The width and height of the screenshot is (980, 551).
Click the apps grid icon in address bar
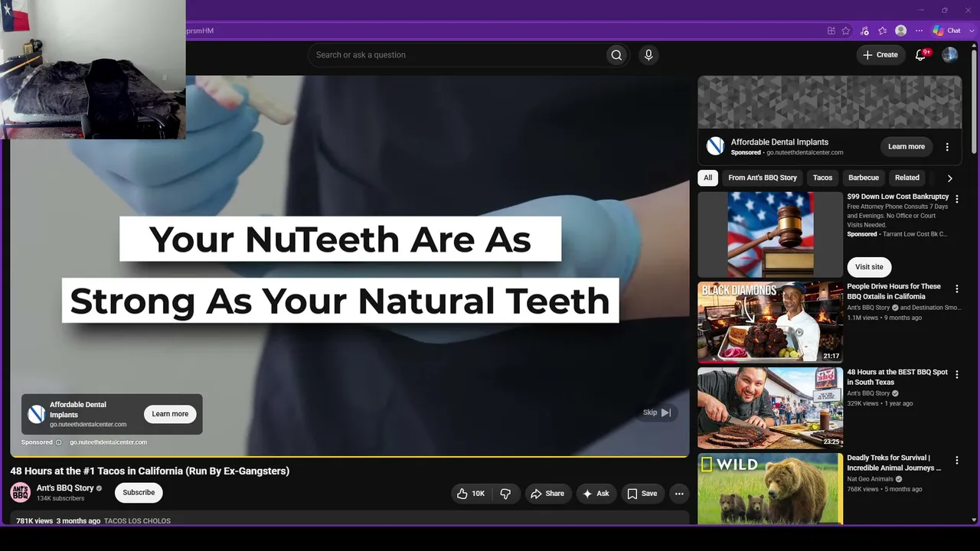click(x=831, y=31)
